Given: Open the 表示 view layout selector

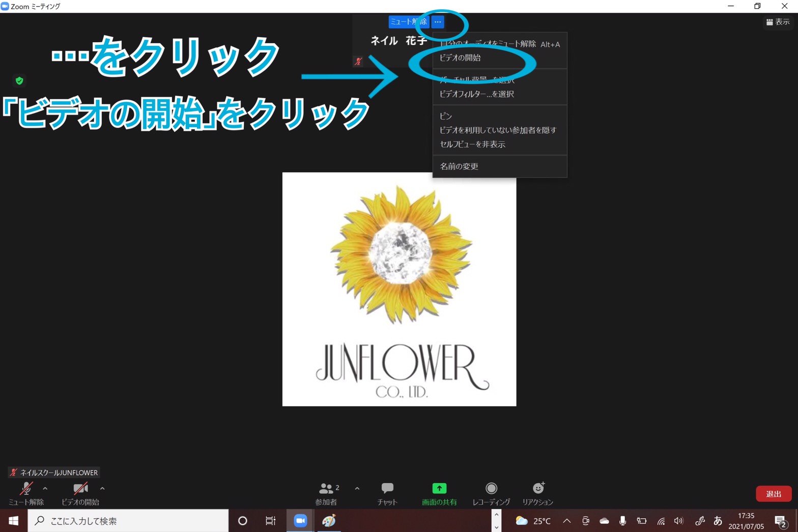Looking at the screenshot, I should pyautogui.click(x=778, y=22).
